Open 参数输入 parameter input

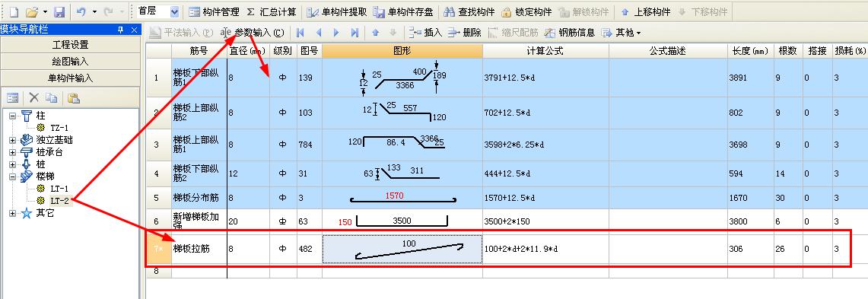[x=253, y=33]
